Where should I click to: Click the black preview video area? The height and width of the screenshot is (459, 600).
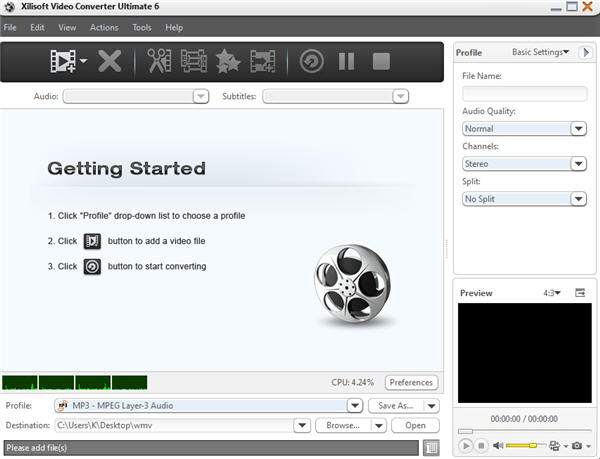click(525, 353)
